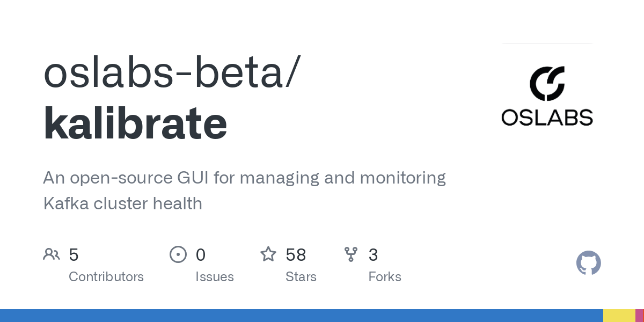The height and width of the screenshot is (322, 644).
Task: Click the yellow language bar segment
Action: pyautogui.click(x=619, y=316)
